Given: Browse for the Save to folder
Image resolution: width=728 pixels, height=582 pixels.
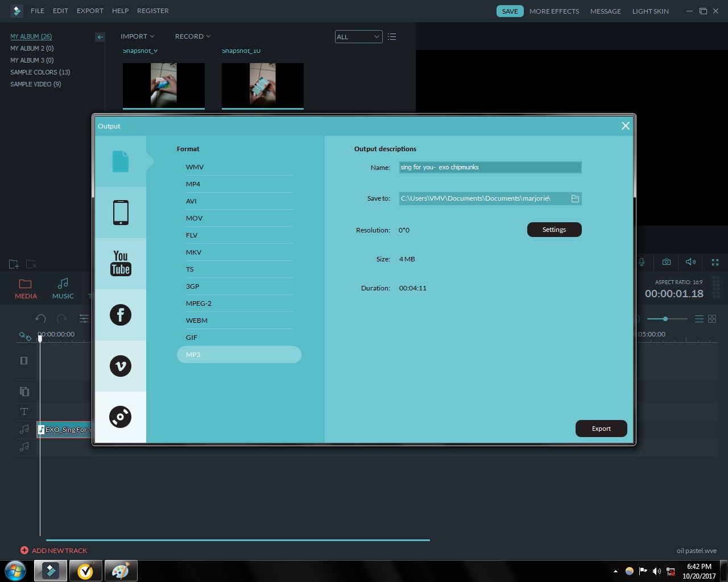Looking at the screenshot, I should coord(575,198).
